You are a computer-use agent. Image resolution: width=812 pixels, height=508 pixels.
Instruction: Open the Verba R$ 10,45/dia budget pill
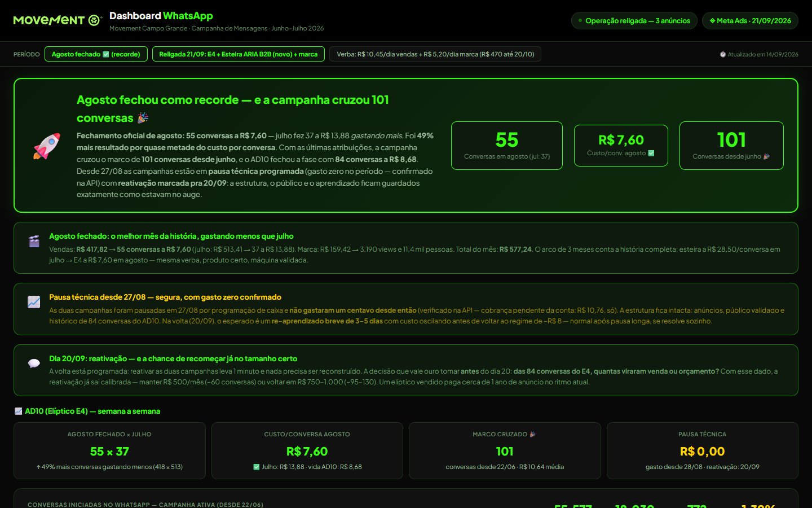435,54
